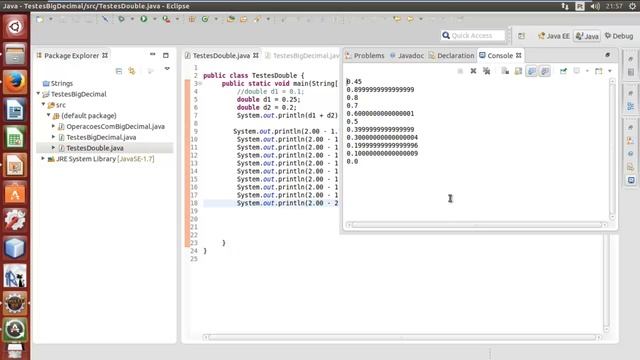Click the New Java Class icon

(x=205, y=19)
